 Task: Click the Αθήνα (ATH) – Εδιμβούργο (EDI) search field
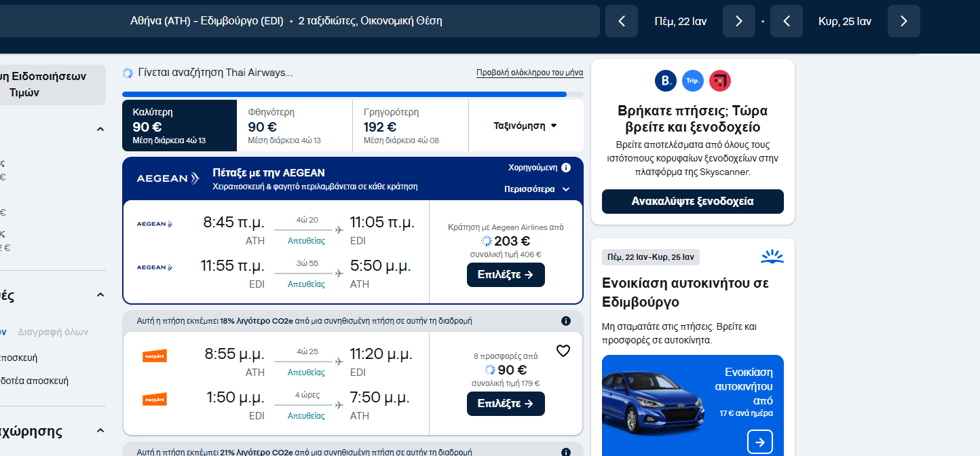[286, 21]
